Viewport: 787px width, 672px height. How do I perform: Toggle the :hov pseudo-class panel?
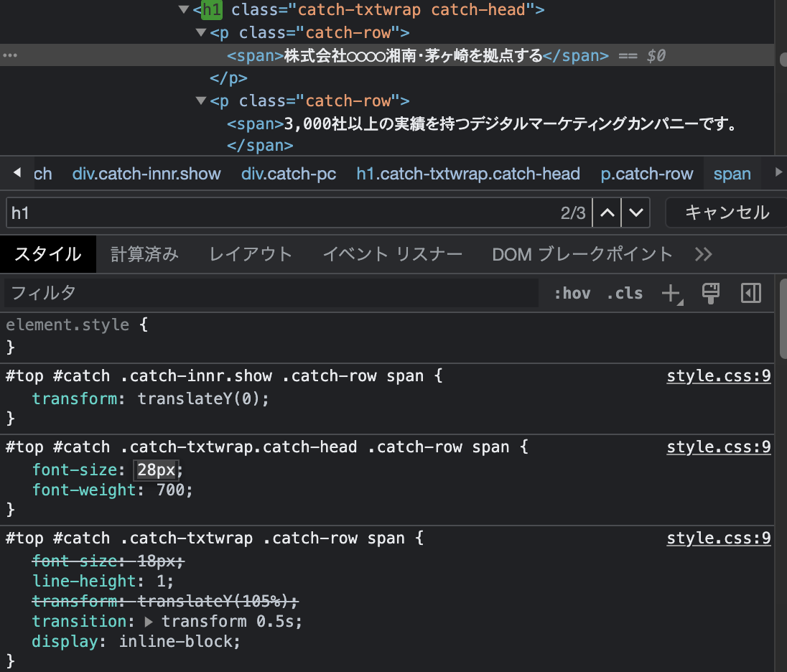(572, 293)
